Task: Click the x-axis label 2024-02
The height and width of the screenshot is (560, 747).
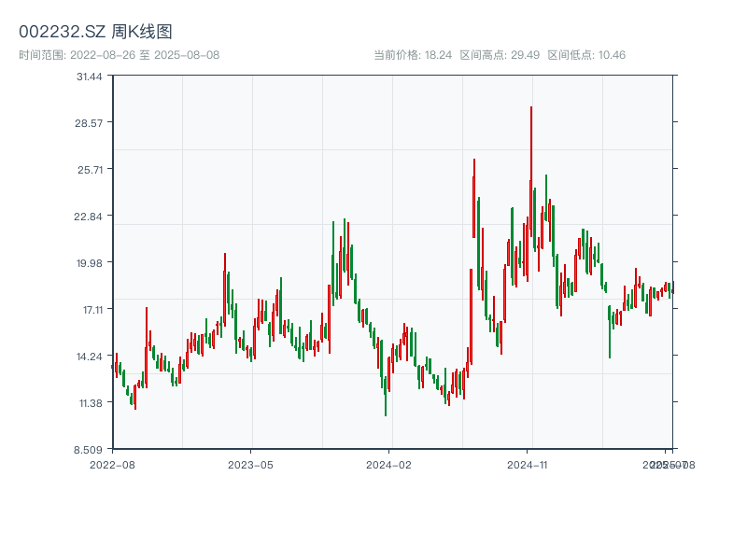Action: (x=388, y=465)
